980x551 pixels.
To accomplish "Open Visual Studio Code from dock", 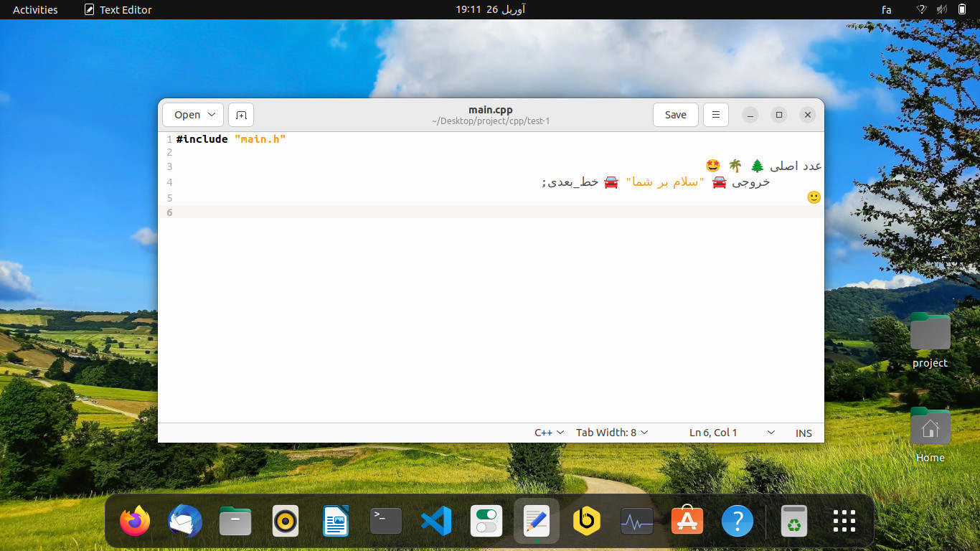I will [436, 521].
